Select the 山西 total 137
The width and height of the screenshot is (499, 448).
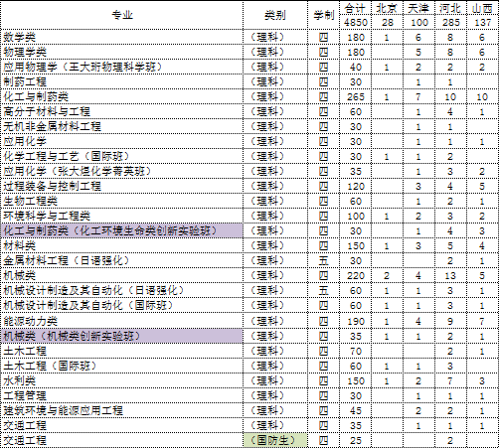point(482,23)
